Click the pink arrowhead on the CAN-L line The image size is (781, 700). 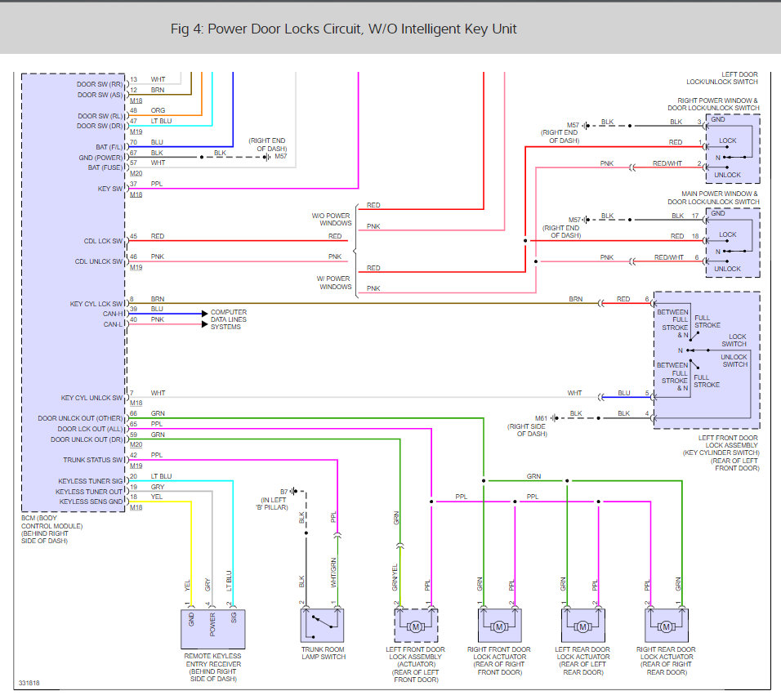[204, 324]
